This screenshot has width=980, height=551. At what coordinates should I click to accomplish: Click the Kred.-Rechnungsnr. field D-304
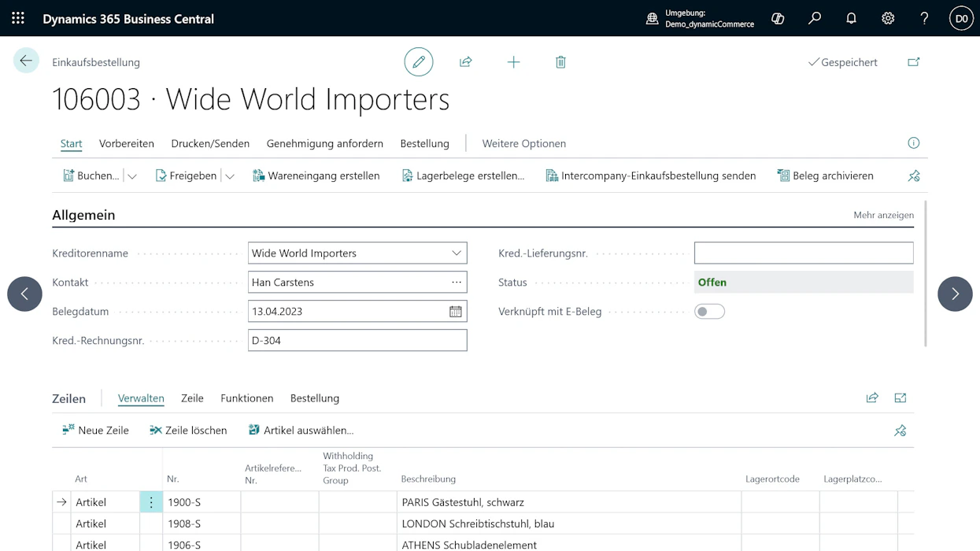(x=357, y=340)
